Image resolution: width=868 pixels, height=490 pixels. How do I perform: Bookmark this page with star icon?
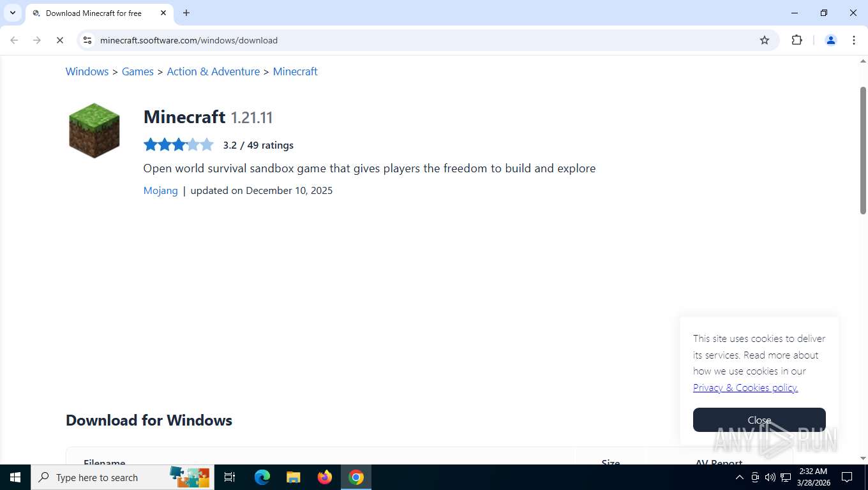point(765,40)
